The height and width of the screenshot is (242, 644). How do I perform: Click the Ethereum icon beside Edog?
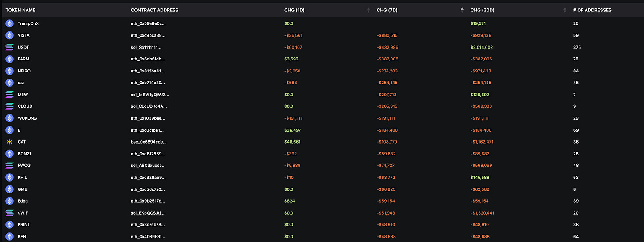pyautogui.click(x=9, y=201)
